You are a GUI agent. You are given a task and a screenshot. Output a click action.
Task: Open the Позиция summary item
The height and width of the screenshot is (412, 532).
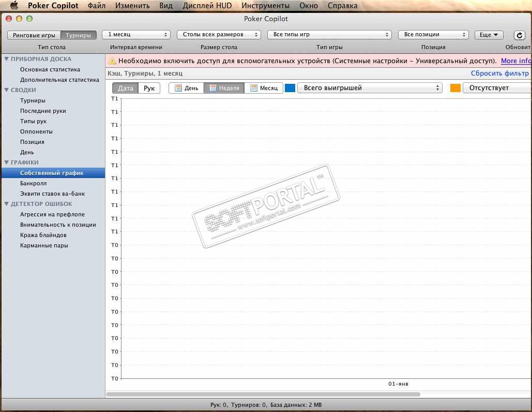(32, 142)
